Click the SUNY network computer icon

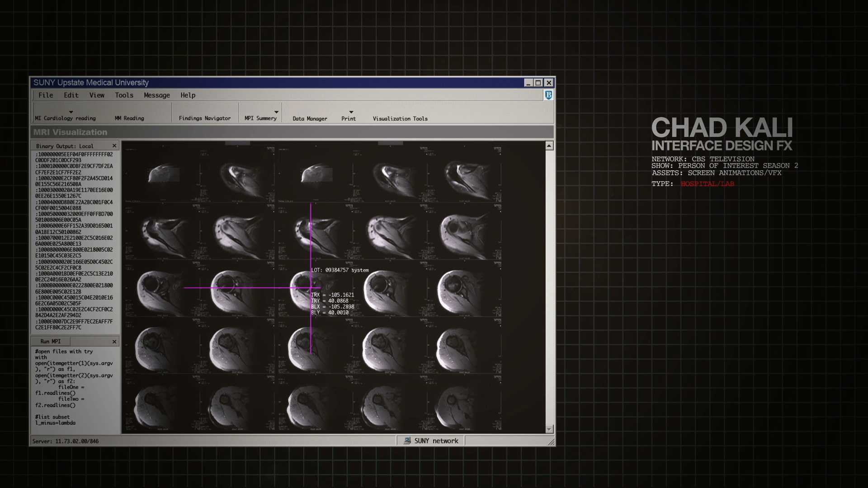click(407, 441)
